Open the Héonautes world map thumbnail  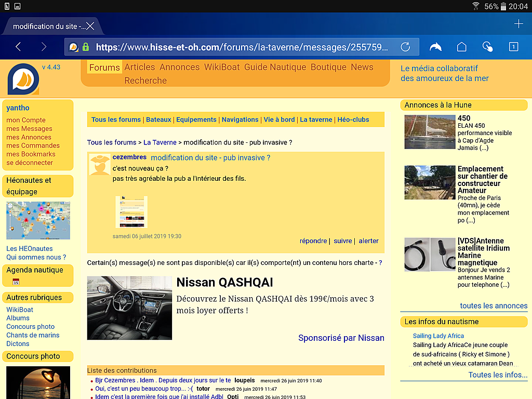tap(38, 220)
